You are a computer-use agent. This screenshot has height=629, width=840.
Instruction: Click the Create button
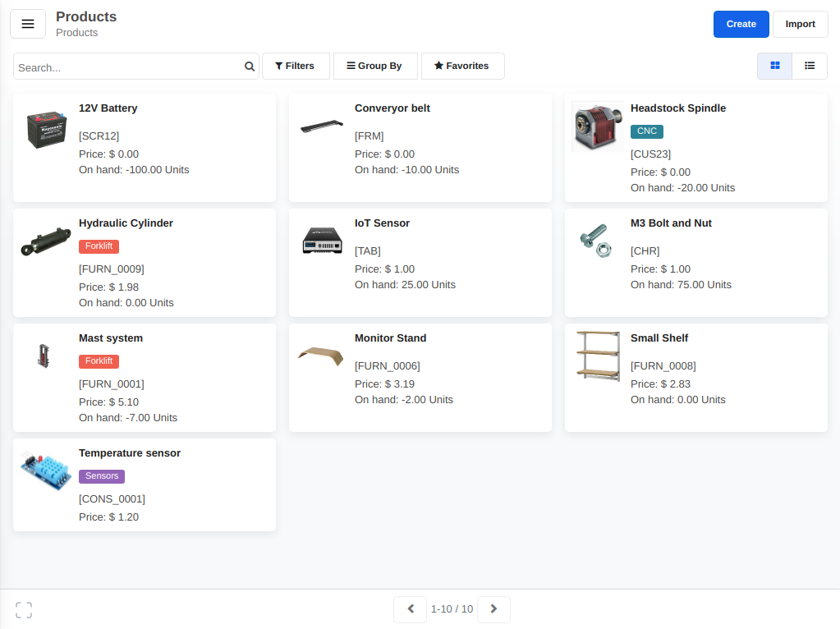tap(741, 24)
